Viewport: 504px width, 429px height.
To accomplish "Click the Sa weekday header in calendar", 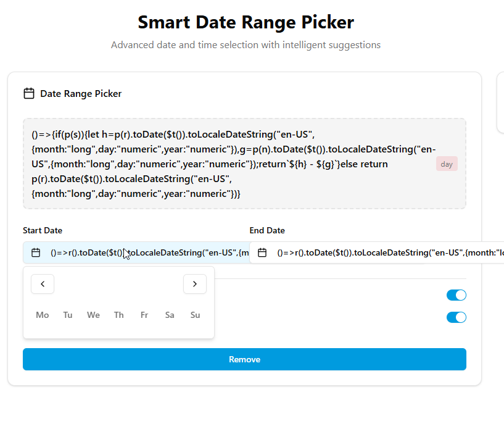I will tap(170, 315).
